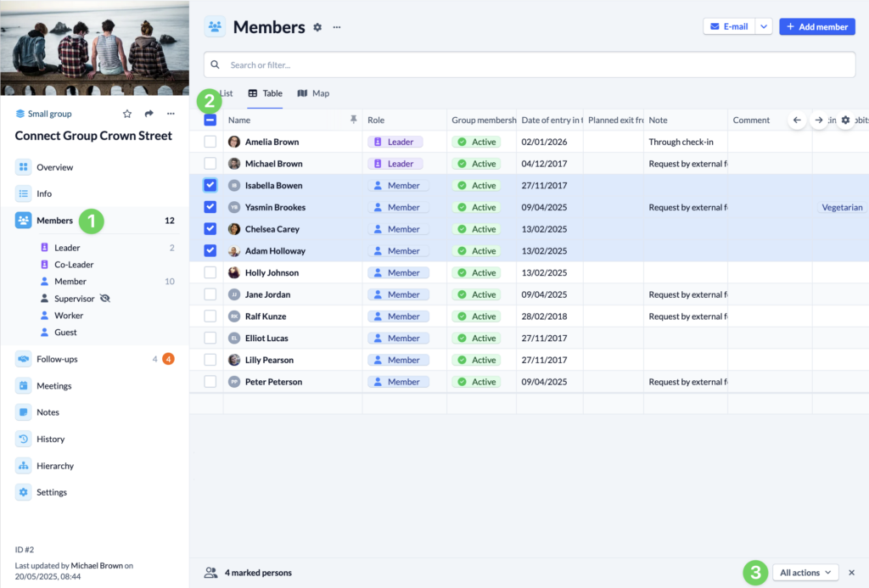Open the Members settings gear next to the title

(x=317, y=26)
